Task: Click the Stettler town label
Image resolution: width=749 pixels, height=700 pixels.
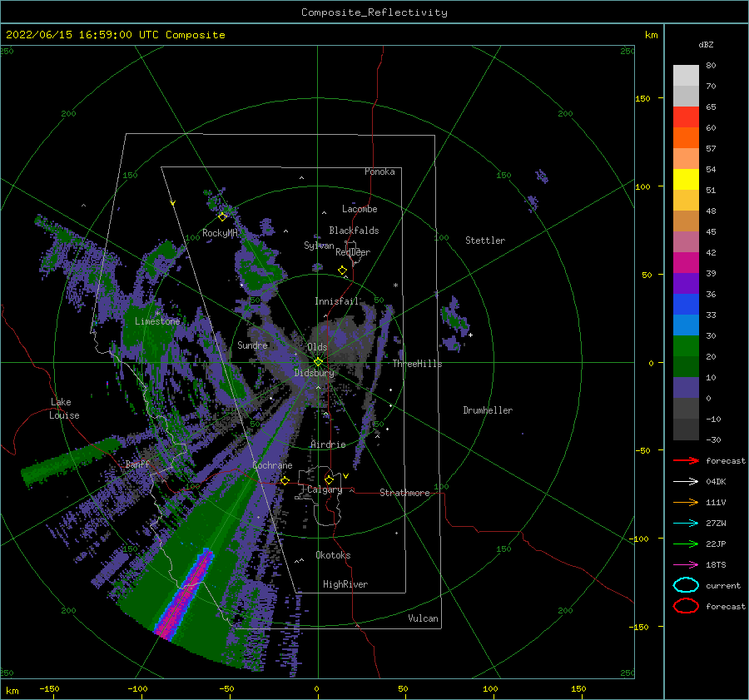Action: [485, 241]
